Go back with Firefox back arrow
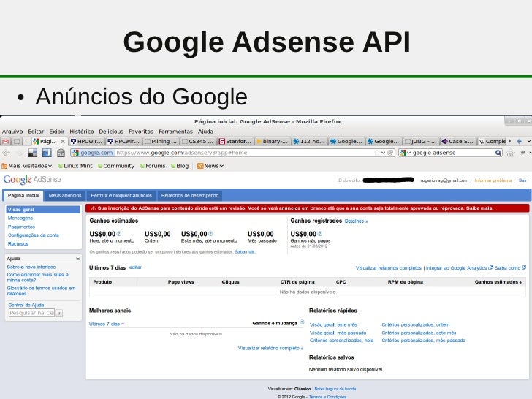Image resolution: width=532 pixels, height=399 pixels. point(6,153)
